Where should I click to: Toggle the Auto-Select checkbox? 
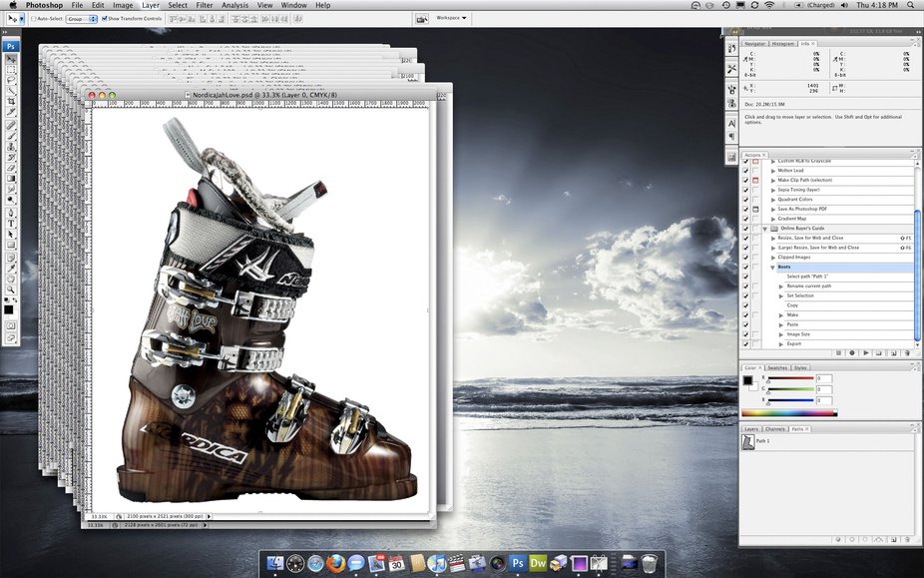[34, 19]
